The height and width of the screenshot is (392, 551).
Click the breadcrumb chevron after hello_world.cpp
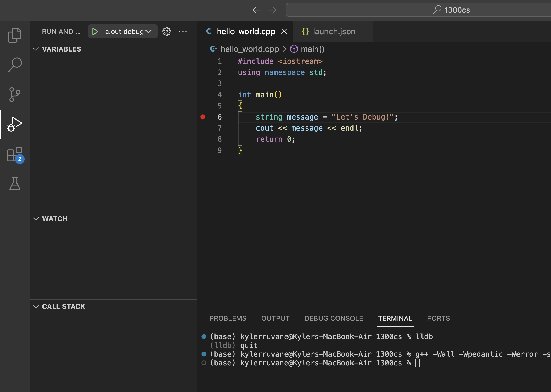pos(284,49)
